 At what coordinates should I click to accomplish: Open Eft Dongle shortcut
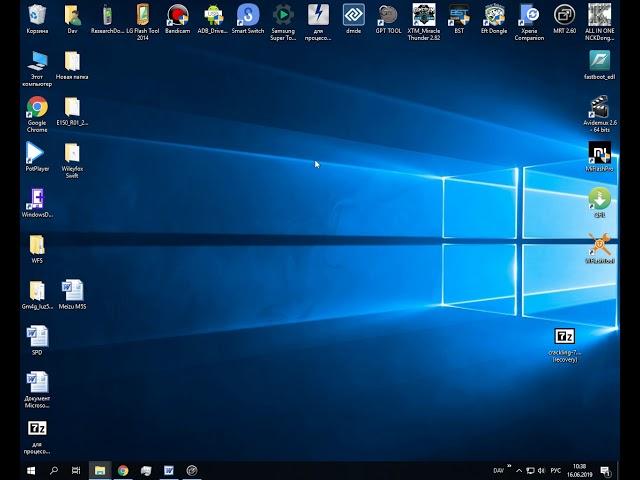pos(494,19)
